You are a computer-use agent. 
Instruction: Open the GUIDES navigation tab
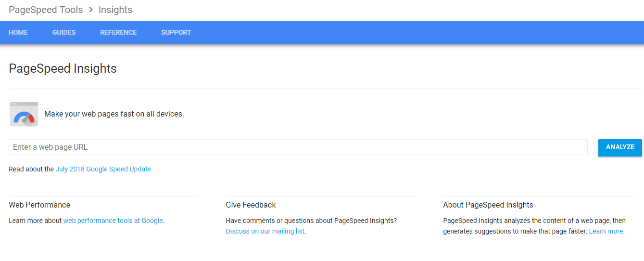click(64, 32)
